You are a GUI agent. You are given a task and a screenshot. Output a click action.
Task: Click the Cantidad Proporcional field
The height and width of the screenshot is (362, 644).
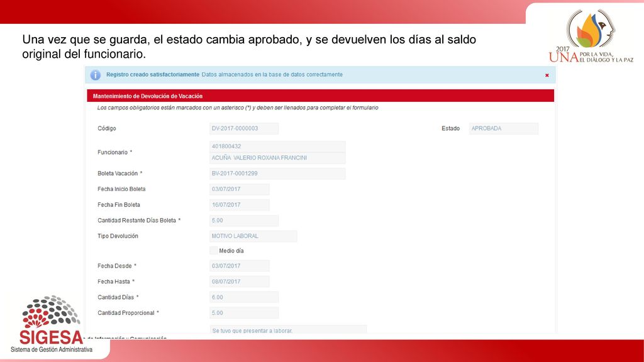click(244, 313)
